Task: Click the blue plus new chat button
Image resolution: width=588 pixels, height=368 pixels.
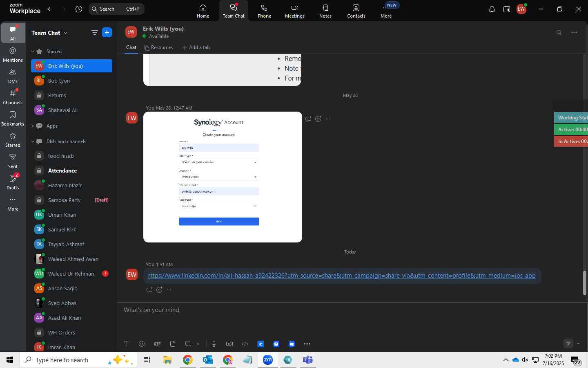Action: coord(107,33)
